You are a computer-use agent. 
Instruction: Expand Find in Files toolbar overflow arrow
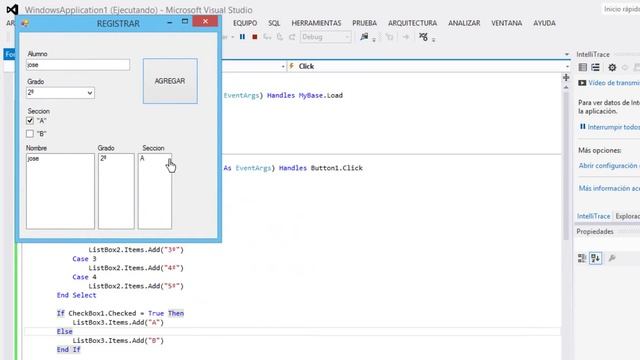[374, 40]
